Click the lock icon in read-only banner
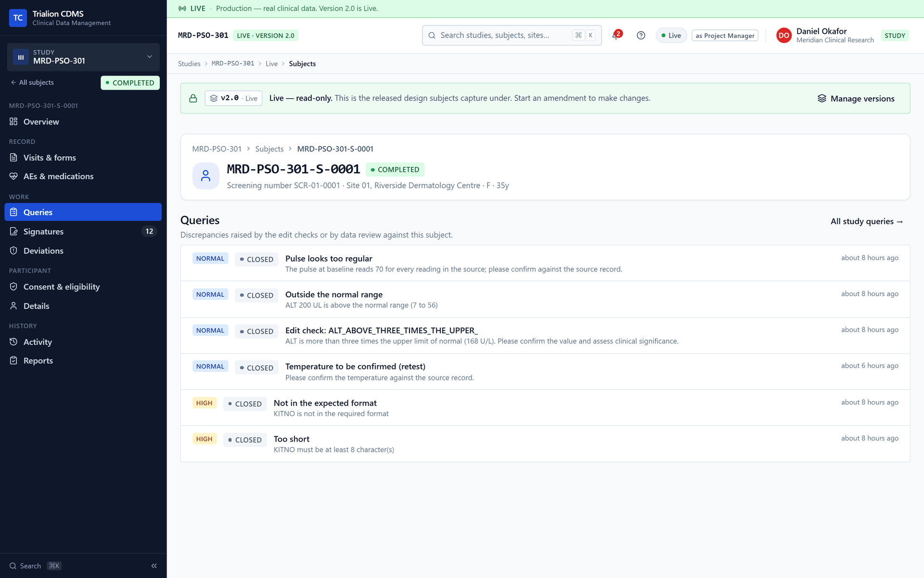This screenshot has width=924, height=578. pyautogui.click(x=193, y=98)
